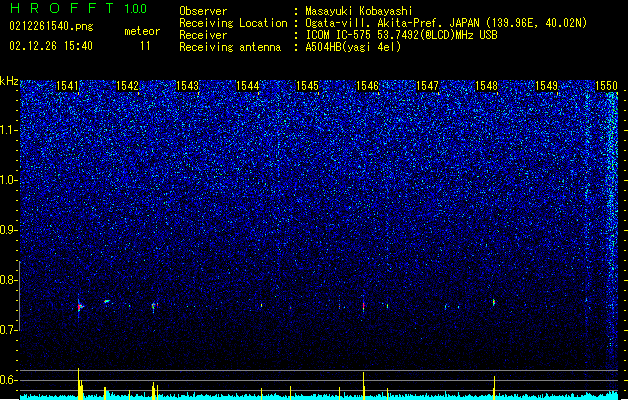Click observer name Masayuki Kobayashi
The width and height of the screenshot is (629, 400).
coord(359,11)
